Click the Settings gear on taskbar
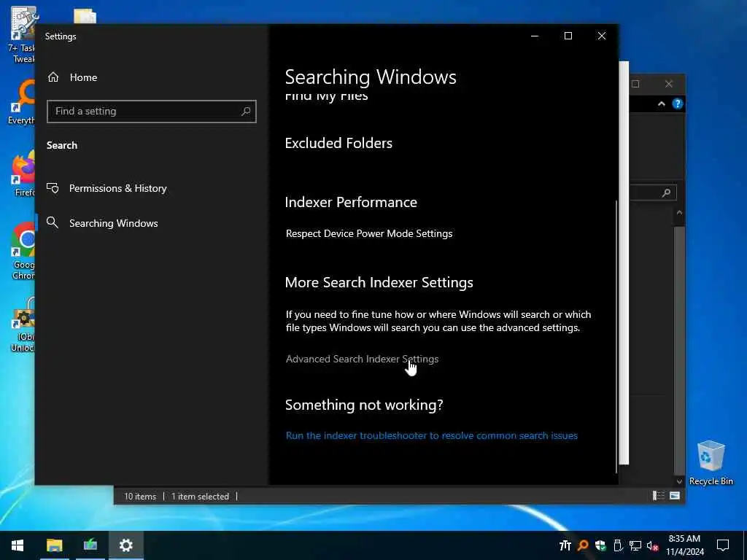Image resolution: width=747 pixels, height=560 pixels. click(125, 545)
